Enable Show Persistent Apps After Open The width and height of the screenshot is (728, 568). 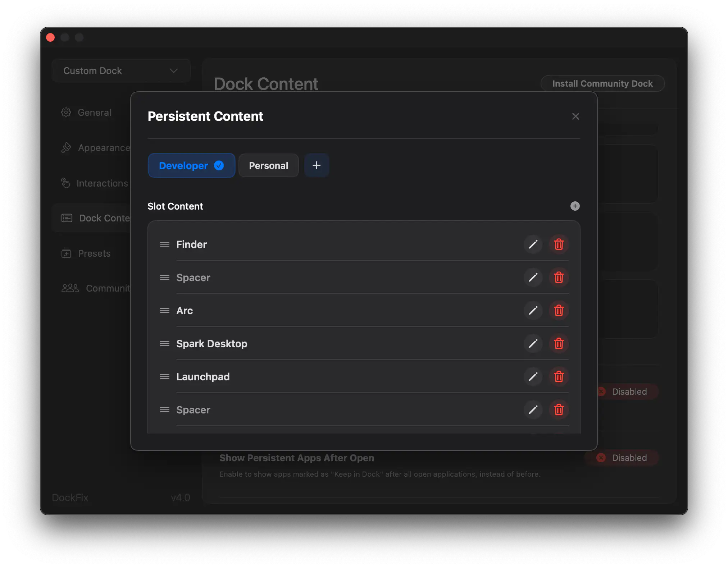[x=622, y=458]
